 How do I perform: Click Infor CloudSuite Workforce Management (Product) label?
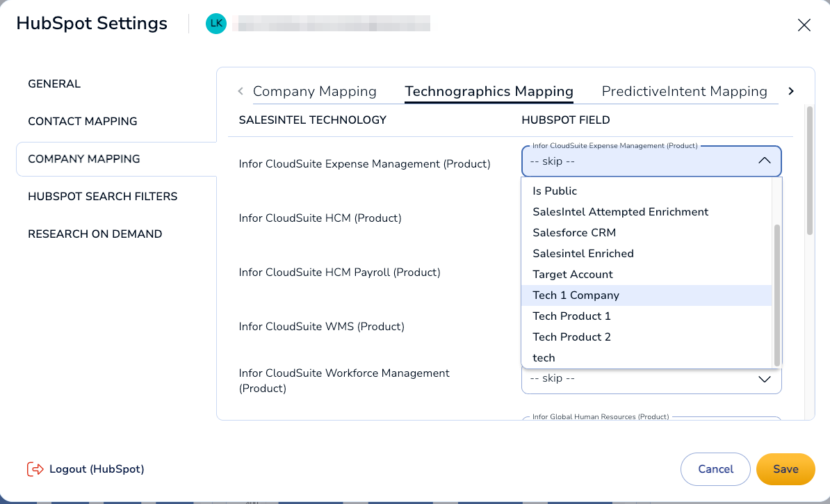pyautogui.click(x=344, y=381)
